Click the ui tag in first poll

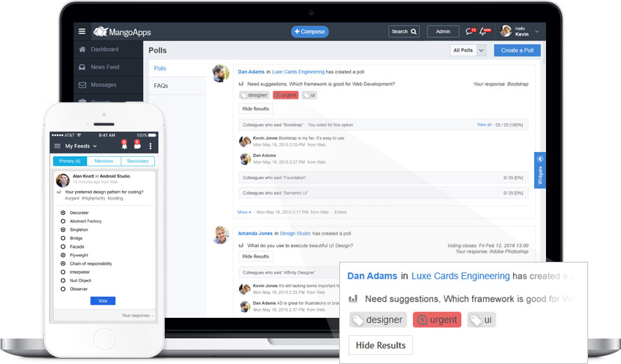point(309,95)
